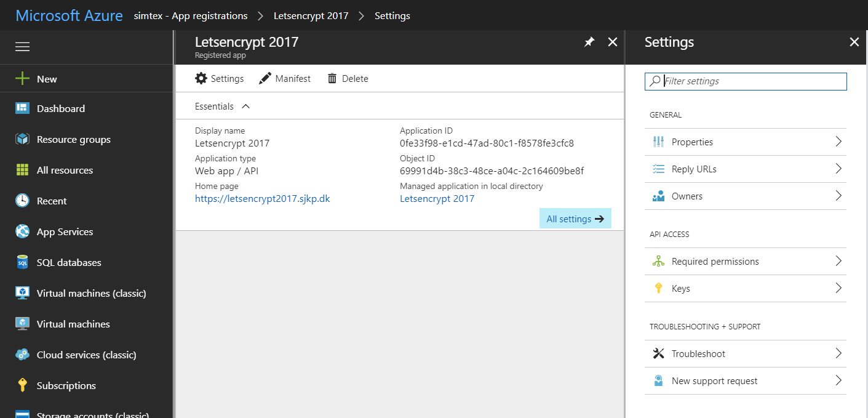Viewport: 868px width, 418px height.
Task: Click the Subscriptions key icon
Action: click(x=22, y=385)
